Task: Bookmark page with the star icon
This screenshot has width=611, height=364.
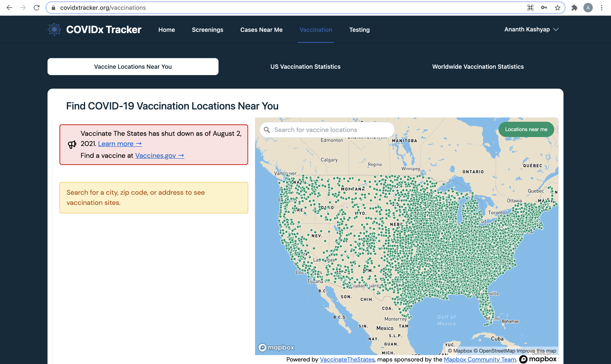Action: pyautogui.click(x=557, y=8)
